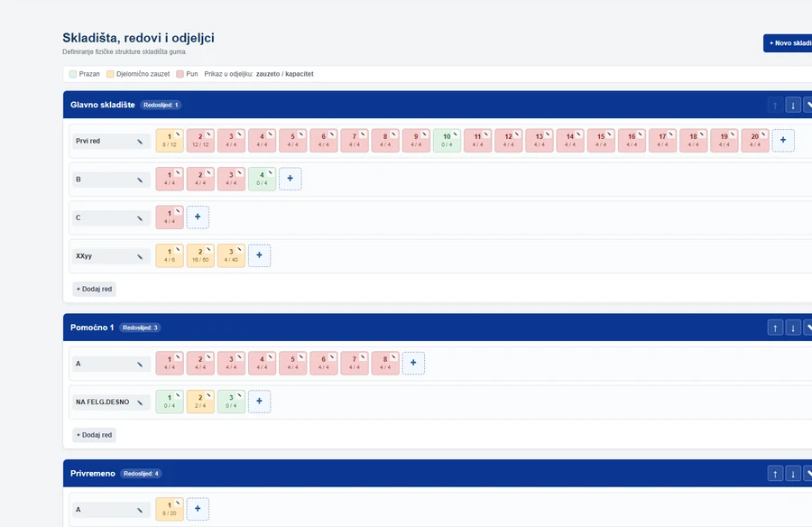This screenshot has height=527, width=812.
Task: Move Privremeno warehouse down
Action: [x=793, y=474]
